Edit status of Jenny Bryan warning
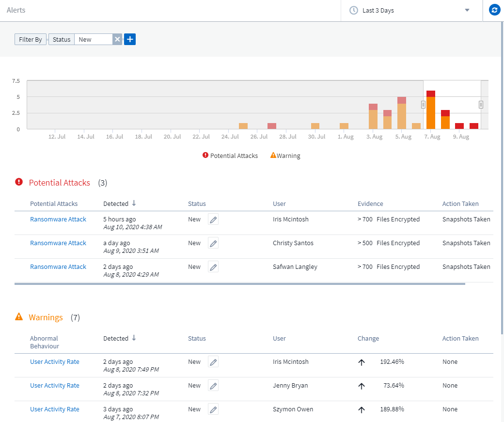The image size is (504, 422). [213, 386]
